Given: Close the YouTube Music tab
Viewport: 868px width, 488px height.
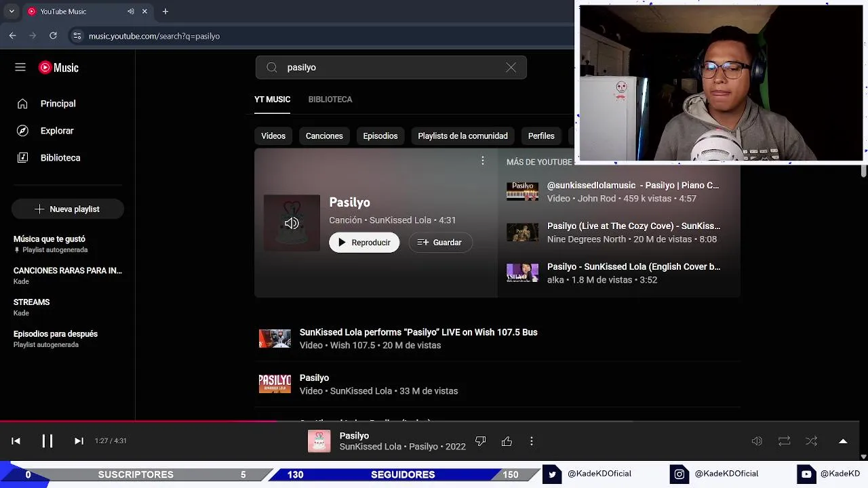Looking at the screenshot, I should click(x=144, y=12).
